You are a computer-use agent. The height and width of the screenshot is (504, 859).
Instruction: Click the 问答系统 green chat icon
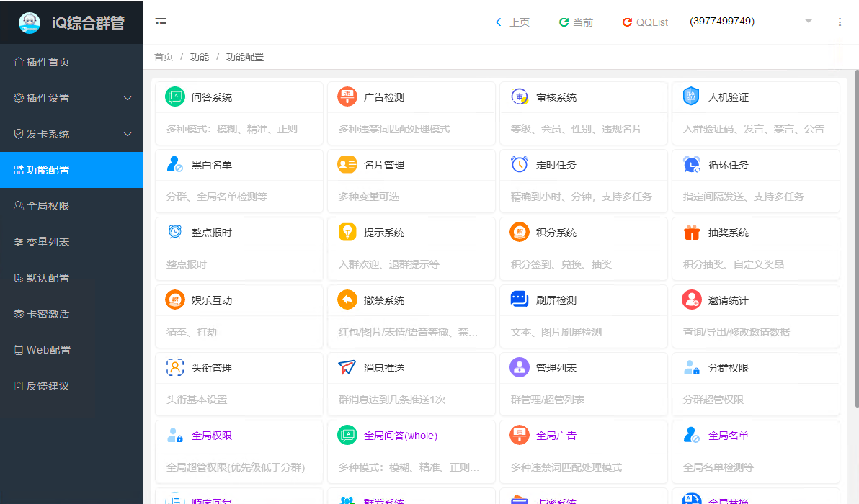(x=175, y=96)
